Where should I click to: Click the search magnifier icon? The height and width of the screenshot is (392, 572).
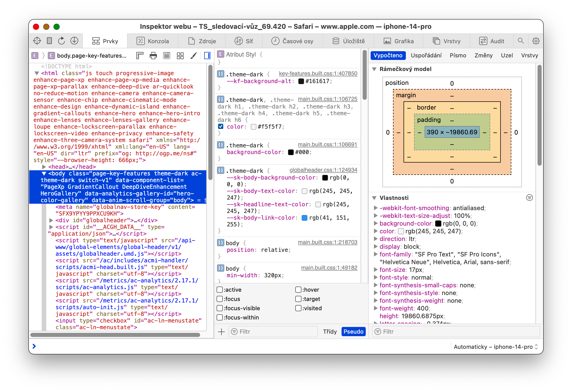pyautogui.click(x=521, y=41)
